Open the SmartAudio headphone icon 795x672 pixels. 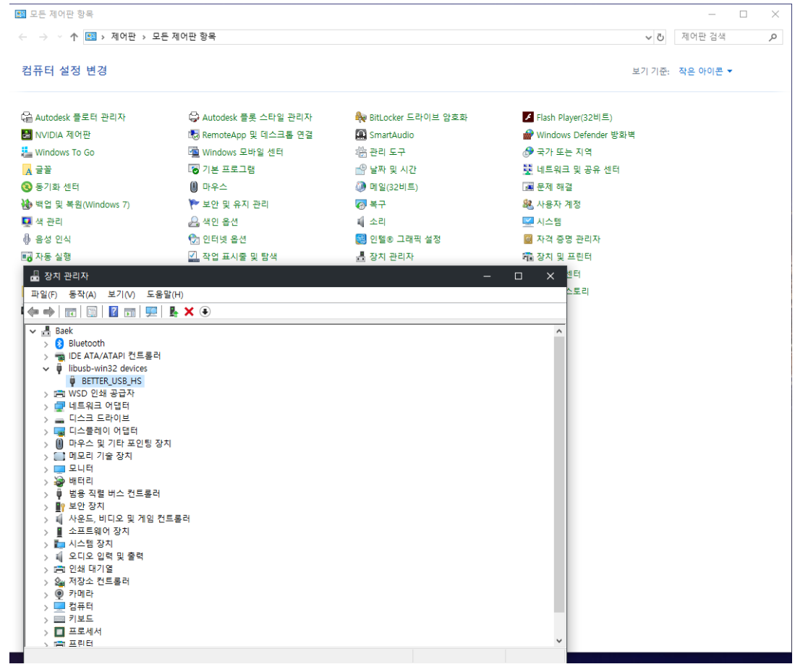coord(360,135)
